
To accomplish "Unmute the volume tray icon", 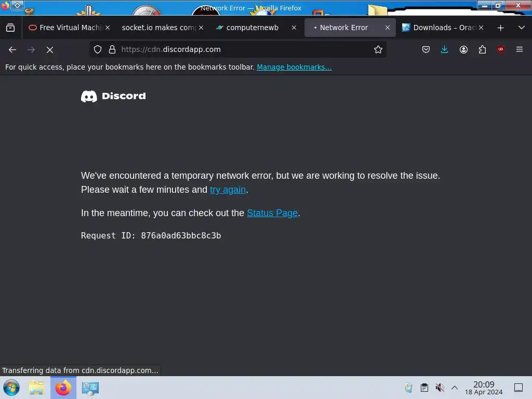I will 440,388.
